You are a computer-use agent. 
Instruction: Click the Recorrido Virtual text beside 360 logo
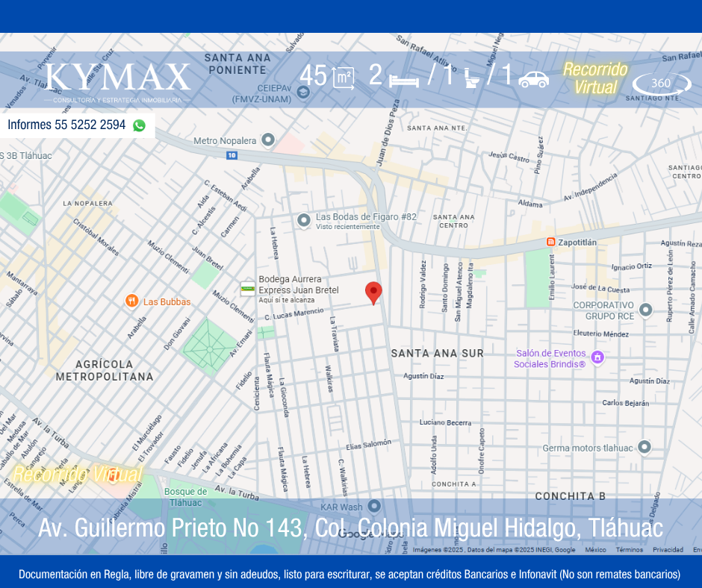pyautogui.click(x=595, y=78)
